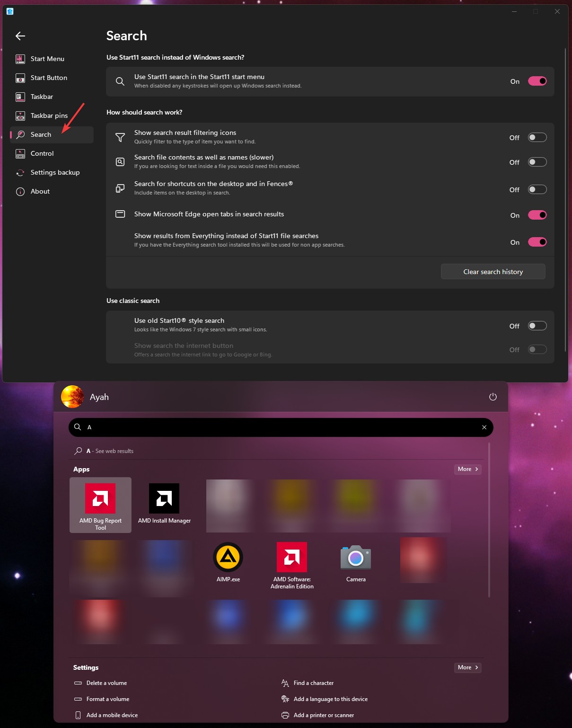Click the power button icon
Viewport: 572px width, 728px height.
click(x=493, y=397)
